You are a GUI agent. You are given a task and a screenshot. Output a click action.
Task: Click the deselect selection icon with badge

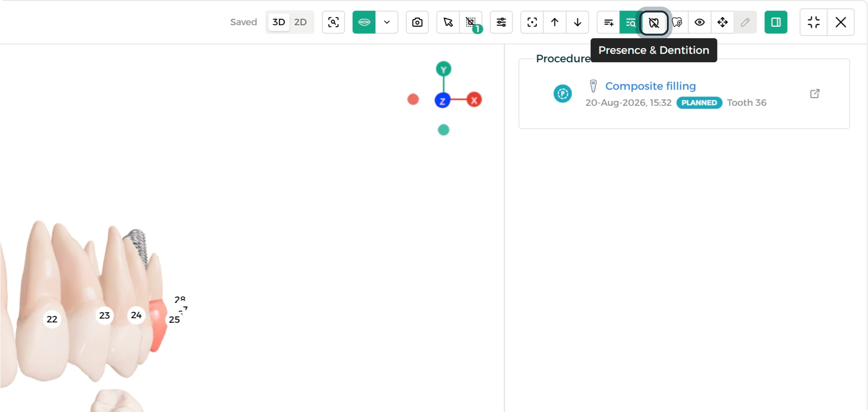471,22
